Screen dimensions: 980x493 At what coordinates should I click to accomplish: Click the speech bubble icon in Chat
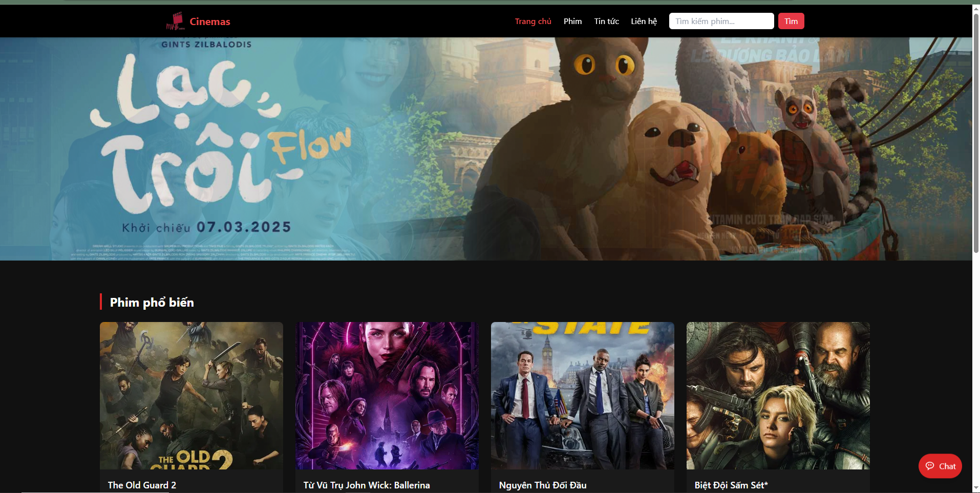tap(930, 466)
